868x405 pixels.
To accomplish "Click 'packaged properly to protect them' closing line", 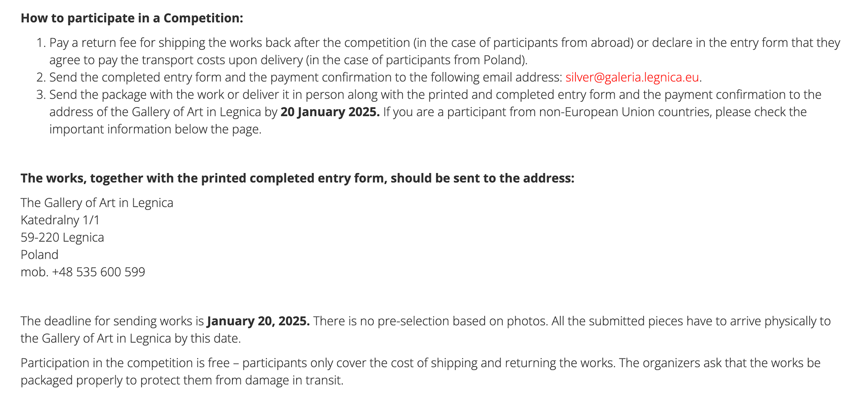I will pos(182,380).
